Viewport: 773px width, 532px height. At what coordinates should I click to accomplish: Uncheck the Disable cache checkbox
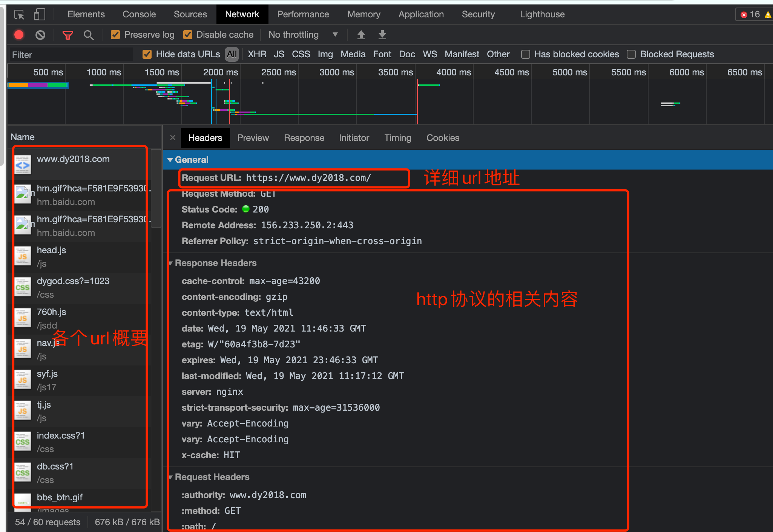coord(188,35)
